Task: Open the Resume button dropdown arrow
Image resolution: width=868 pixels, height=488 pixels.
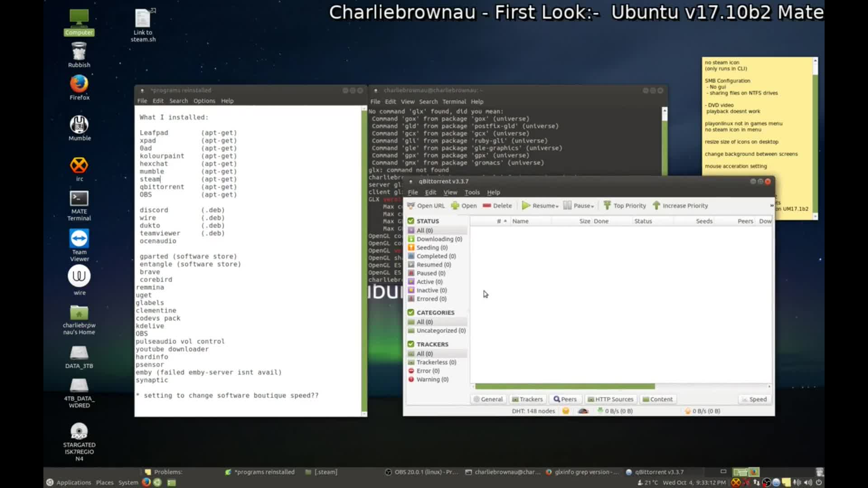Action: click(557, 206)
